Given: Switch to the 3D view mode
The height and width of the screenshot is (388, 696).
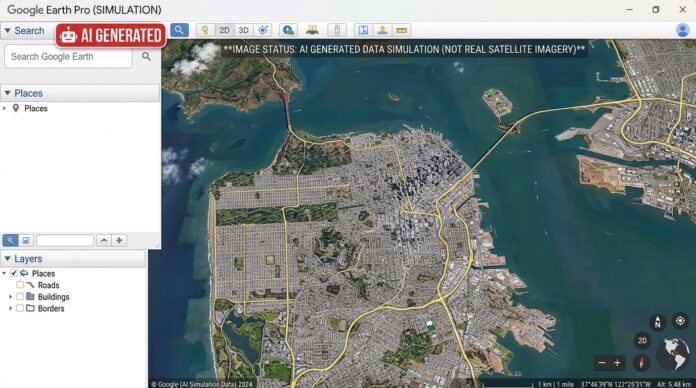Looking at the screenshot, I should click(243, 30).
